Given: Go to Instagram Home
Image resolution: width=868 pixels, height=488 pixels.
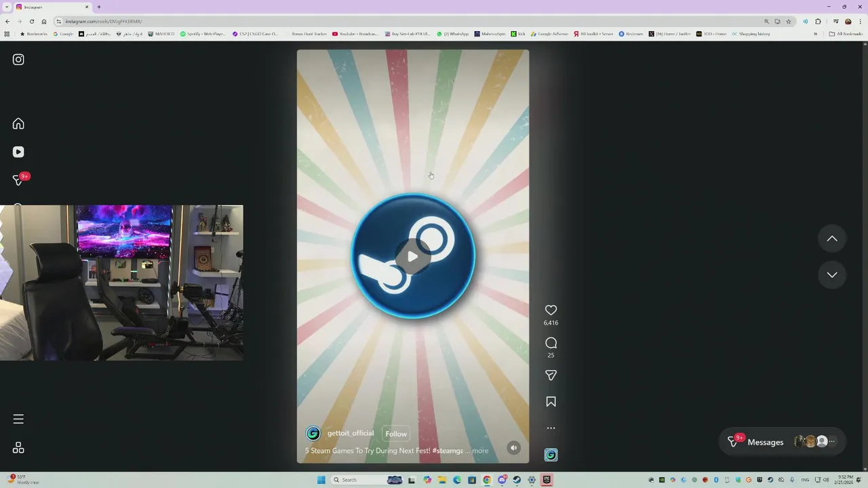Looking at the screenshot, I should (x=18, y=123).
